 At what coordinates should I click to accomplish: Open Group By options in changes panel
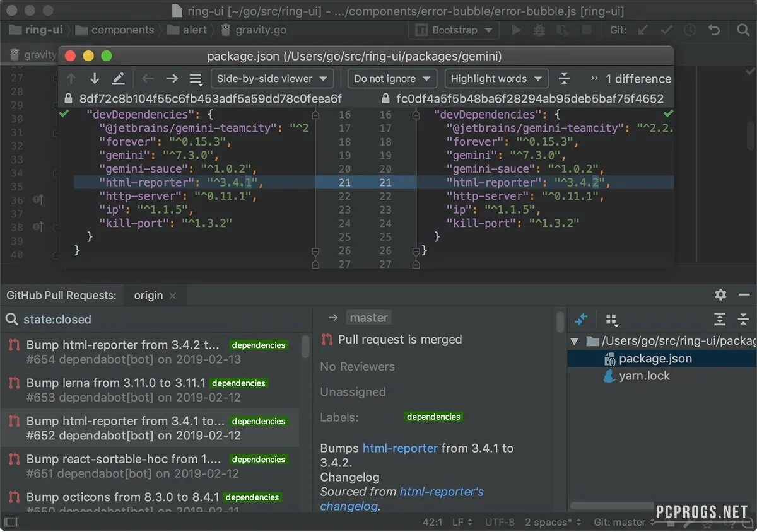coord(611,320)
